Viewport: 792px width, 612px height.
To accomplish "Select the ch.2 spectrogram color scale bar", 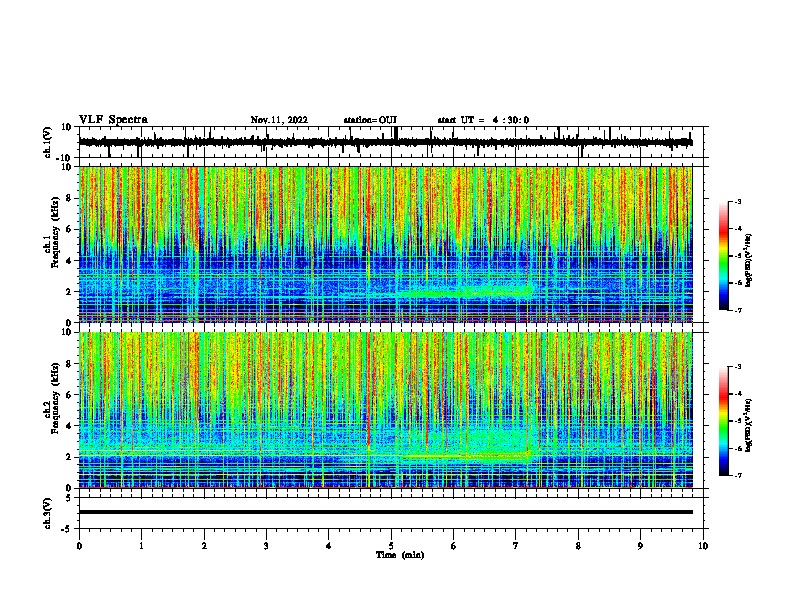I will tap(723, 421).
